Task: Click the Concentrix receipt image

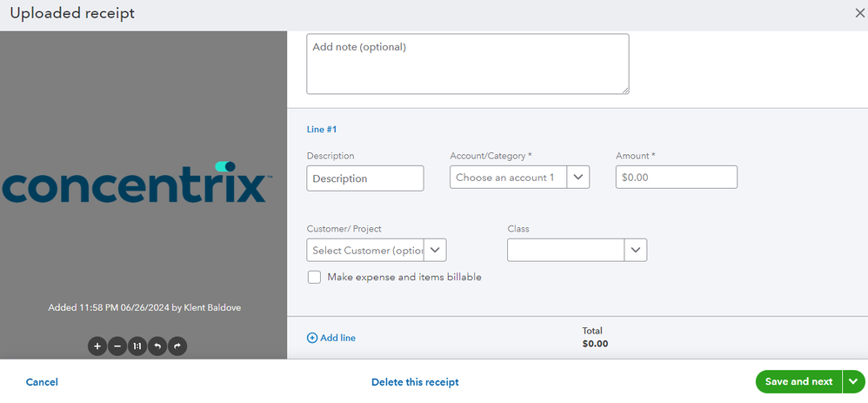Action: tap(137, 185)
